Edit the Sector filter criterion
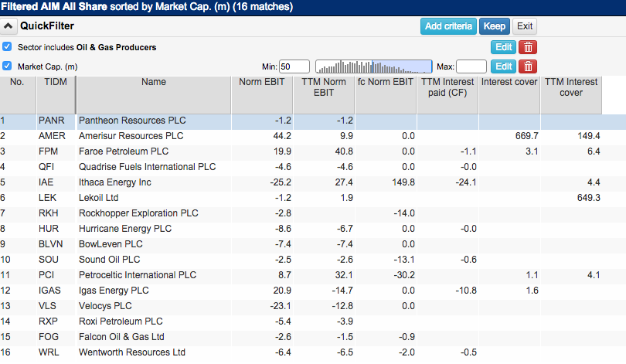Image resolution: width=626 pixels, height=364 pixels. 503,47
